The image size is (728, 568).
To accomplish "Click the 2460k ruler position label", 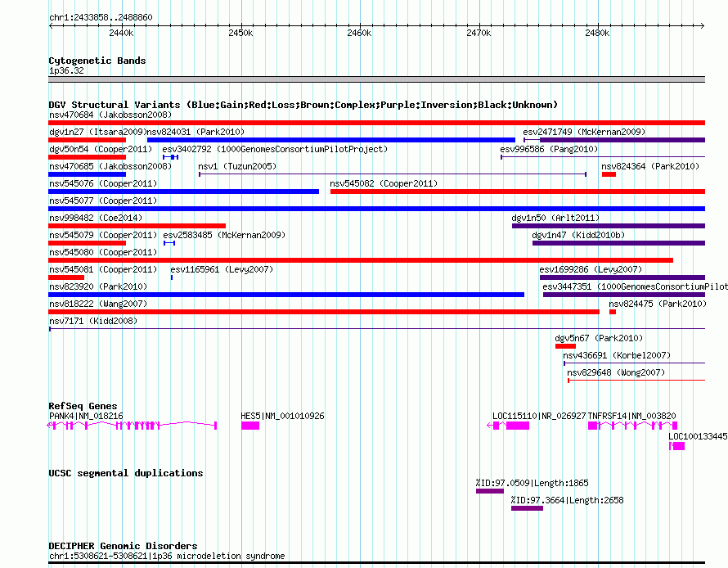I will point(359,33).
